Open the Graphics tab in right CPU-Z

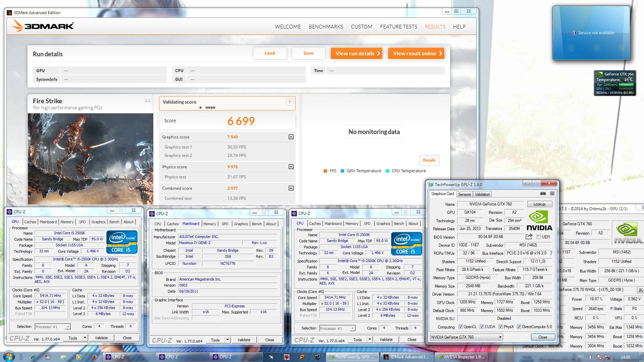[383, 224]
